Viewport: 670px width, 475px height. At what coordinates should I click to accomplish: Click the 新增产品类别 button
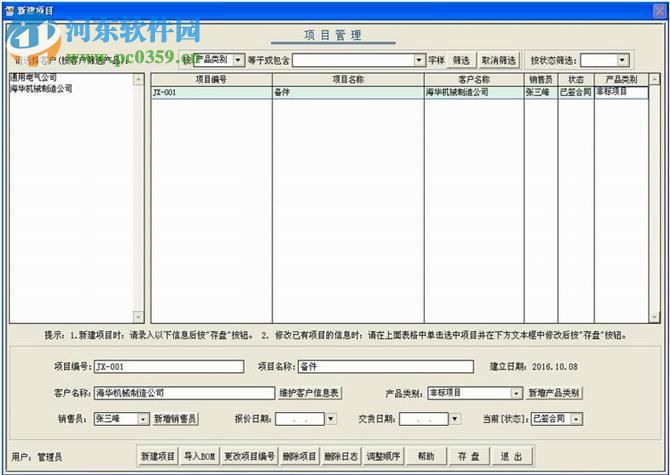point(554,393)
